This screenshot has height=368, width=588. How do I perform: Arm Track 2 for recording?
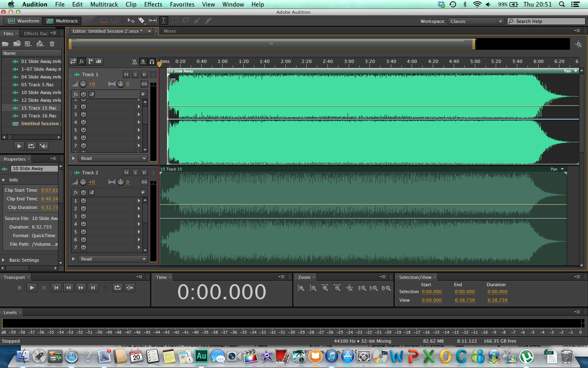(145, 173)
